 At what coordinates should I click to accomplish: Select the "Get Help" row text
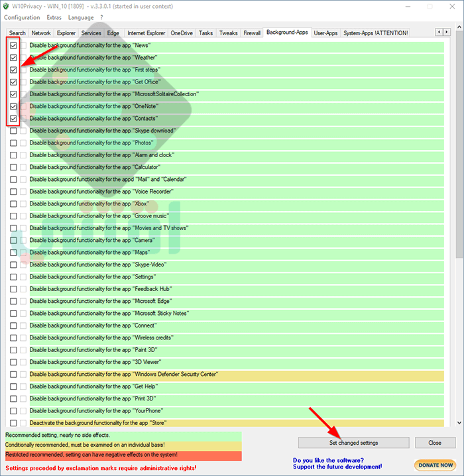pyautogui.click(x=93, y=387)
